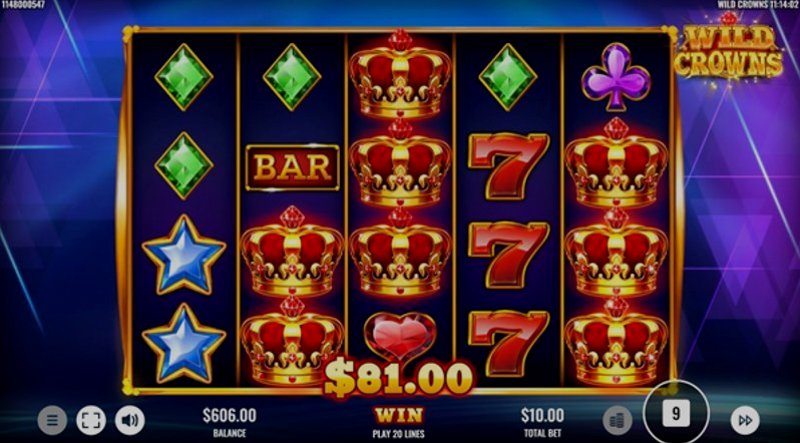Click the red heart gem symbol
800x443 pixels.
[x=400, y=336]
